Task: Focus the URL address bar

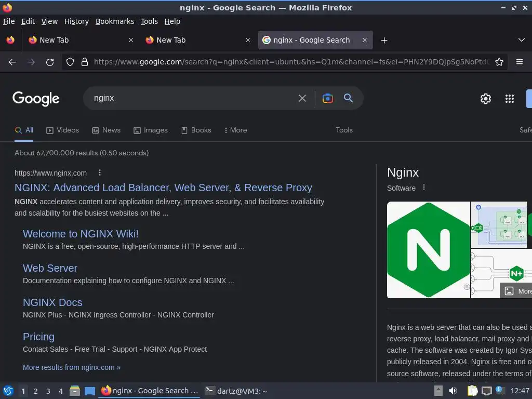Action: [292, 62]
